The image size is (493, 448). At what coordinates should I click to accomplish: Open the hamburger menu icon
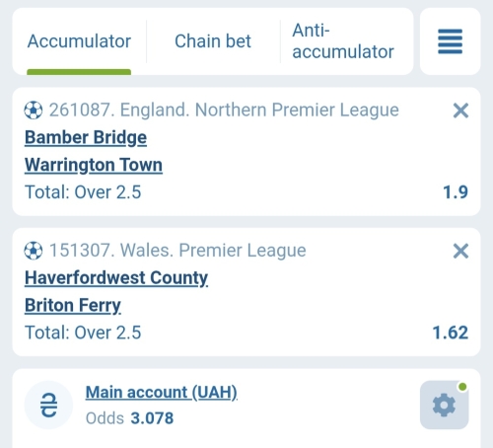coord(450,41)
